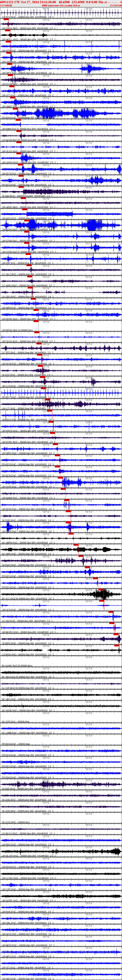The width and height of the screenshot is (122, 980).
Task: Click the 'UW BABR BHZ' station label
Action: (x=9, y=498)
